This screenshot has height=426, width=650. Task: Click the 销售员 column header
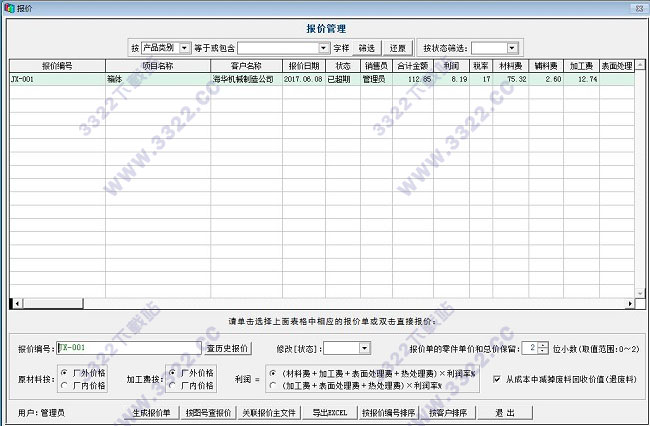(x=376, y=66)
